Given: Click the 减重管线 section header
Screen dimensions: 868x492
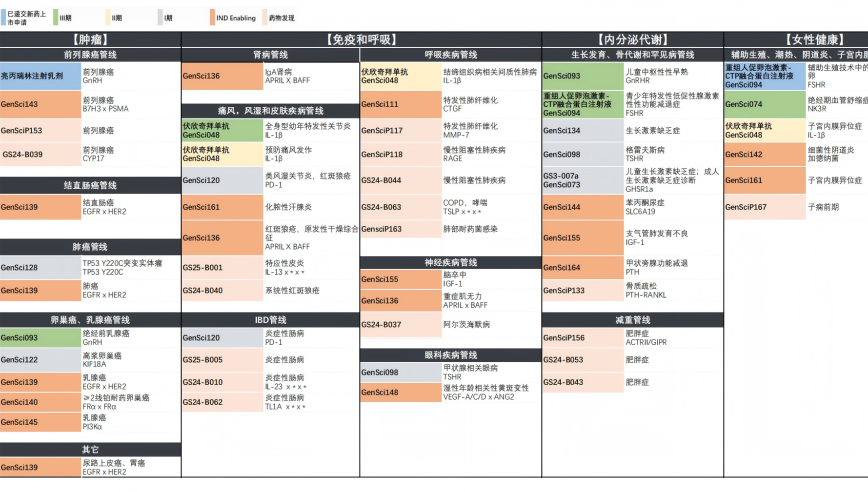Looking at the screenshot, I should click(632, 320).
